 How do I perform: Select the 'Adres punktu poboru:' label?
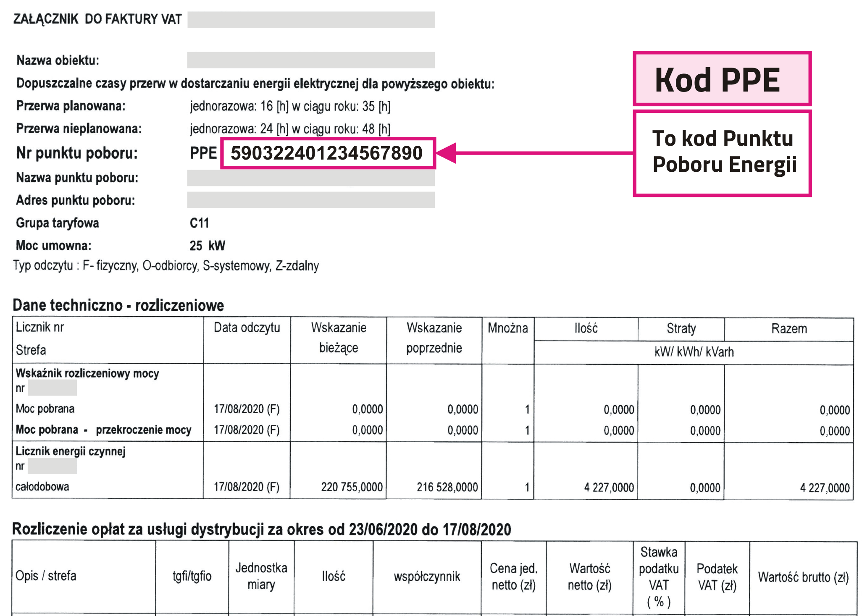pyautogui.click(x=75, y=200)
